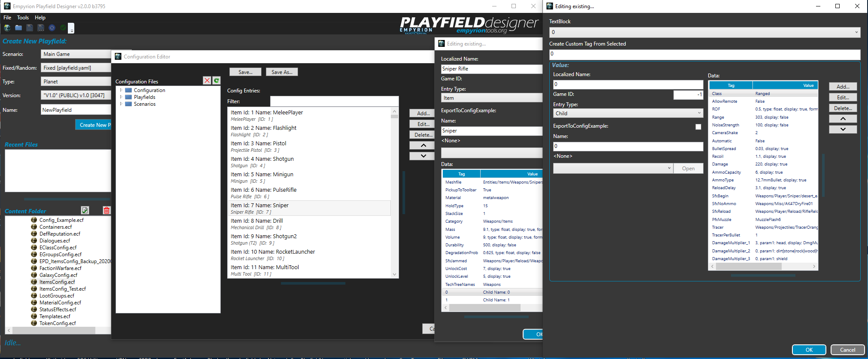
Task: Open the Type Planet dropdown
Action: [76, 81]
